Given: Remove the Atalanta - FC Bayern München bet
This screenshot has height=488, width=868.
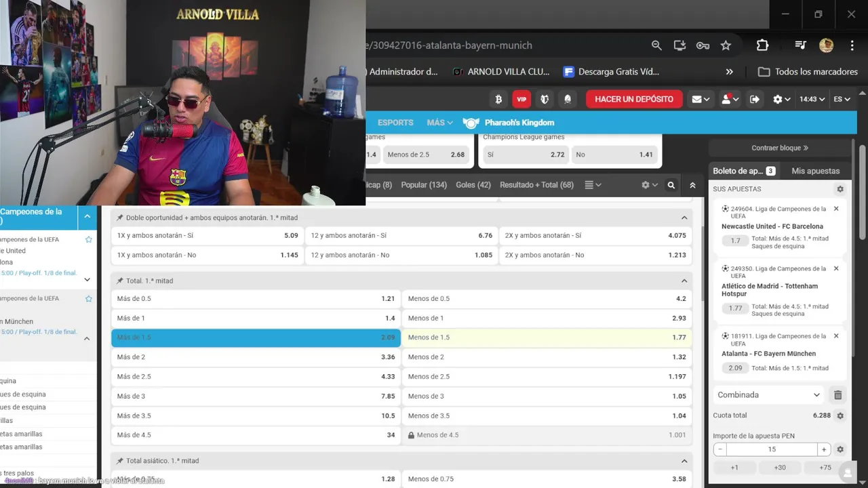Looking at the screenshot, I should [836, 335].
